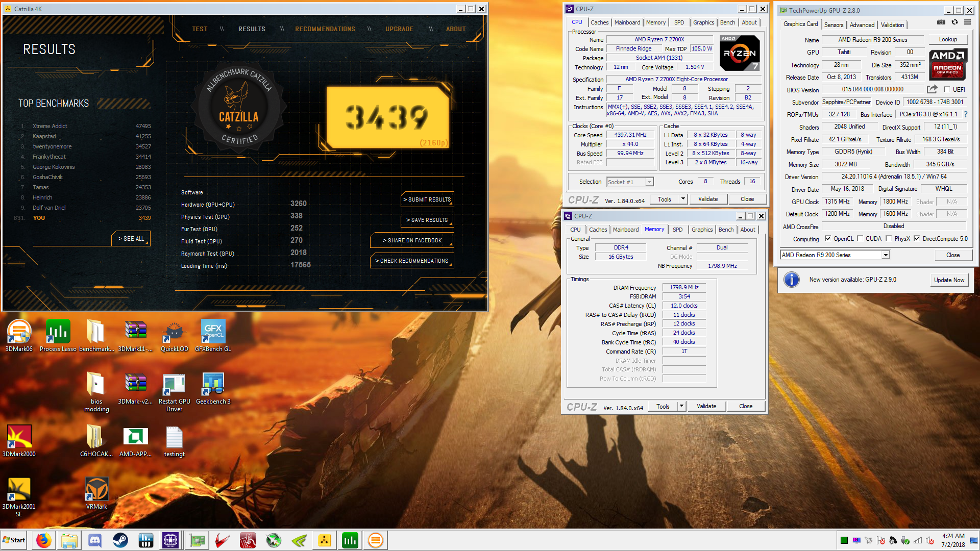This screenshot has width=980, height=551.
Task: Toggle the DirectCompute 5.0 checkbox
Action: pos(917,238)
